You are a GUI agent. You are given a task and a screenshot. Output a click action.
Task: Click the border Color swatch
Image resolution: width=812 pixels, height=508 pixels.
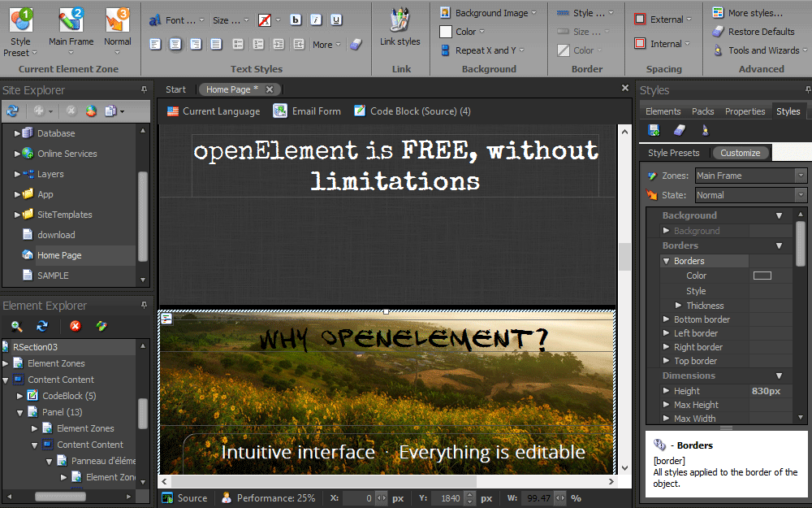(x=763, y=275)
